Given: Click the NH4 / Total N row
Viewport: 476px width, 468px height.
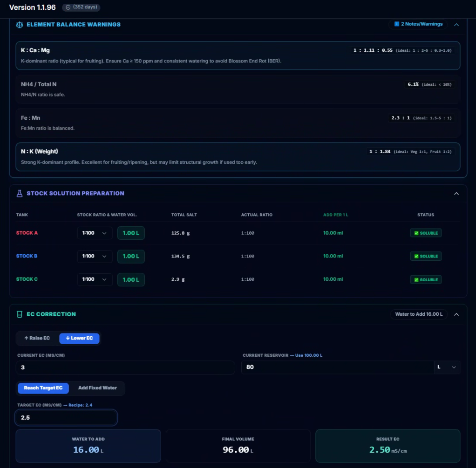Looking at the screenshot, I should pyautogui.click(x=238, y=89).
